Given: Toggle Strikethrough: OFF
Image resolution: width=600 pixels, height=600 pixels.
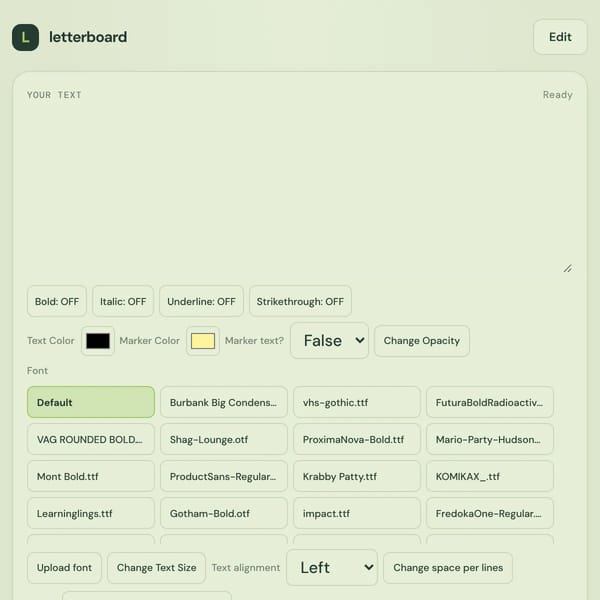Looking at the screenshot, I should (x=300, y=302).
